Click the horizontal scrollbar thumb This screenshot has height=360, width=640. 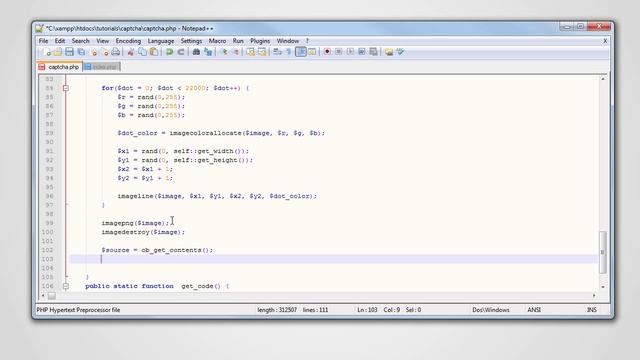tap(51, 295)
